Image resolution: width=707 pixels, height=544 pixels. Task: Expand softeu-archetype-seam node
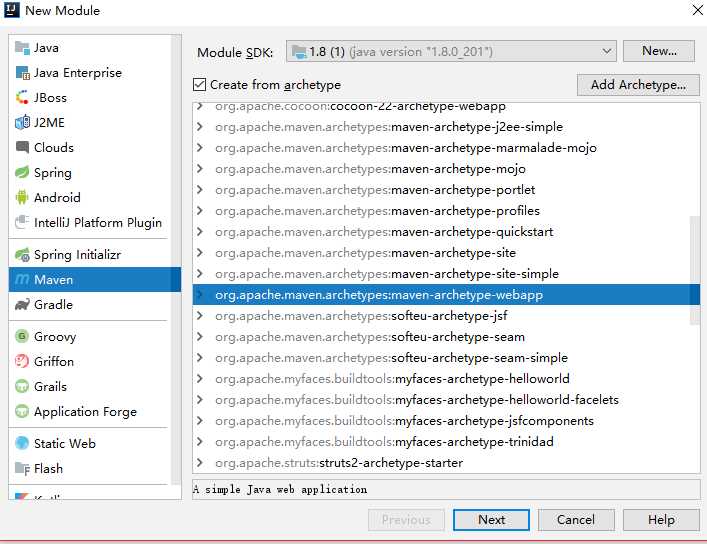200,337
